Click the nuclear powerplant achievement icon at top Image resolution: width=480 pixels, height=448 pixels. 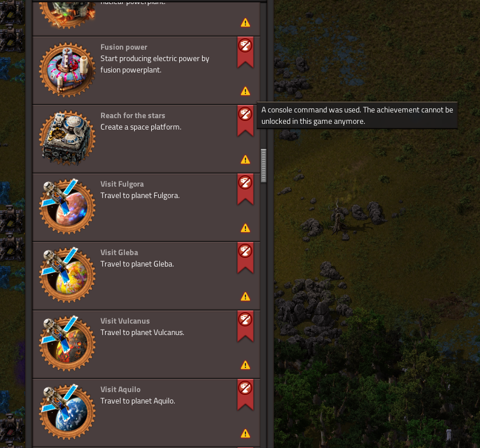click(67, 14)
